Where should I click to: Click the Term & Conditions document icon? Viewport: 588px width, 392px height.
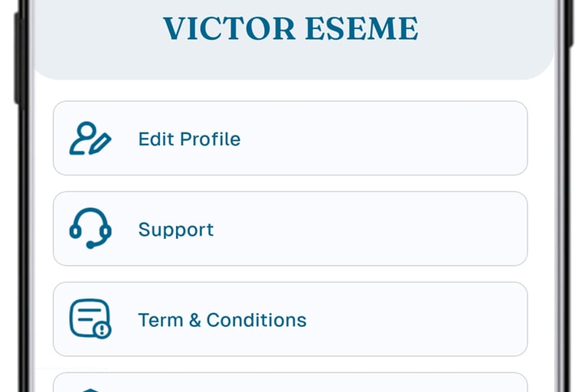pos(90,319)
